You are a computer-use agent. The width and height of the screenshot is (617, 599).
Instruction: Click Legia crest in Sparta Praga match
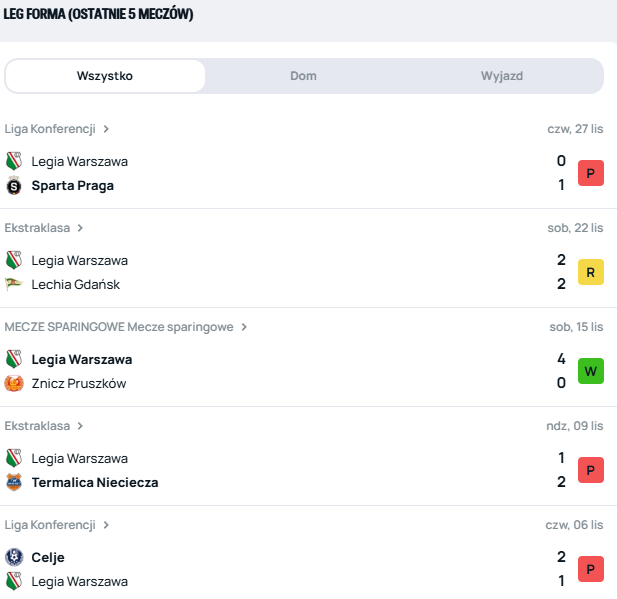[14, 161]
